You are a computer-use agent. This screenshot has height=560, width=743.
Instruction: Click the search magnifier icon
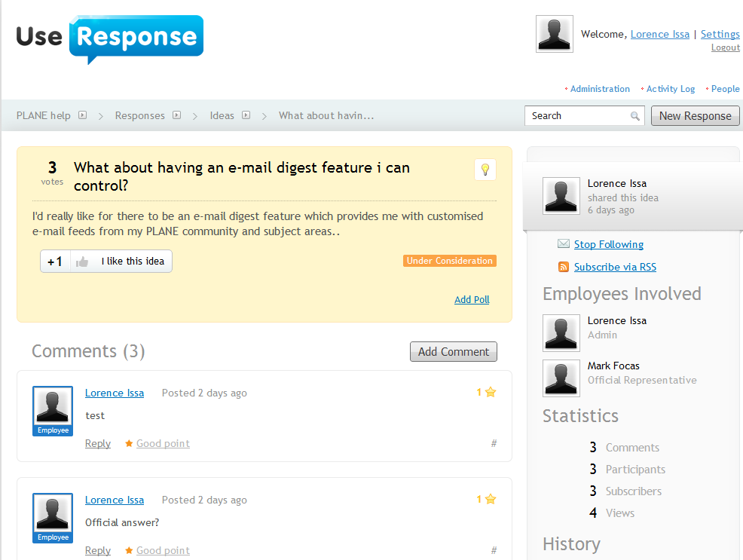[635, 116]
